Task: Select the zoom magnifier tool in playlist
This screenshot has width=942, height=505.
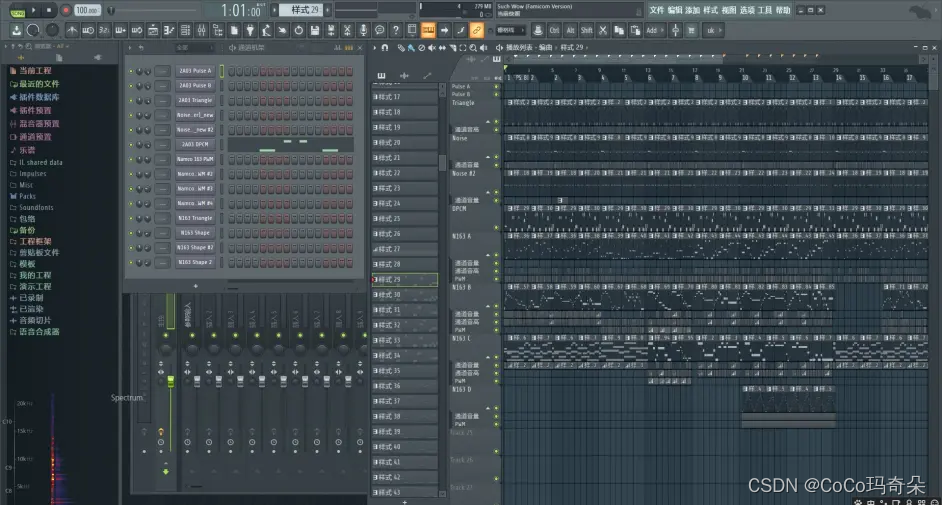Action: (473, 47)
